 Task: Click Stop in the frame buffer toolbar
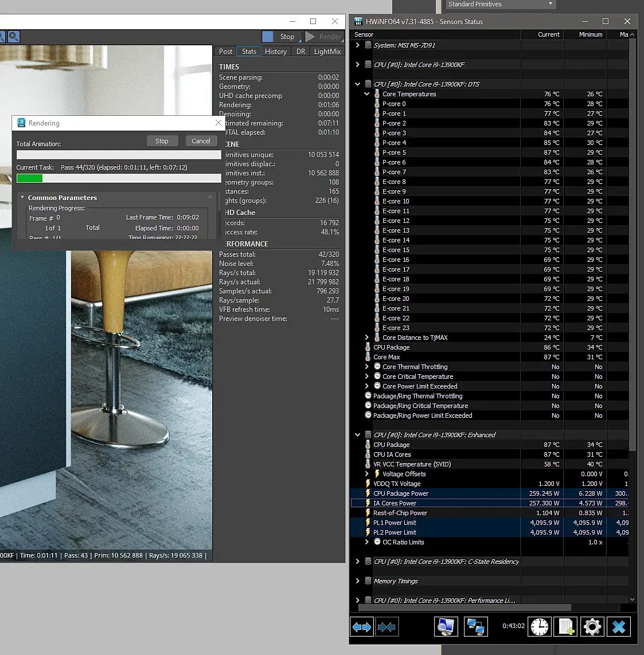(280, 37)
